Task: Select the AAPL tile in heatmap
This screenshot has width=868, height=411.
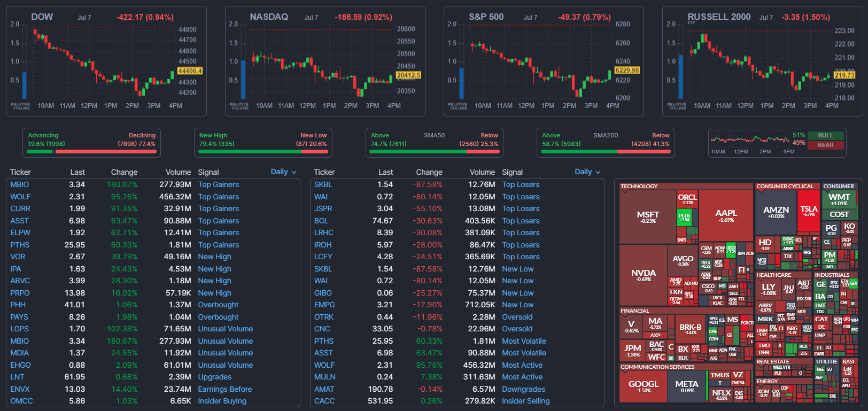Action: [726, 215]
